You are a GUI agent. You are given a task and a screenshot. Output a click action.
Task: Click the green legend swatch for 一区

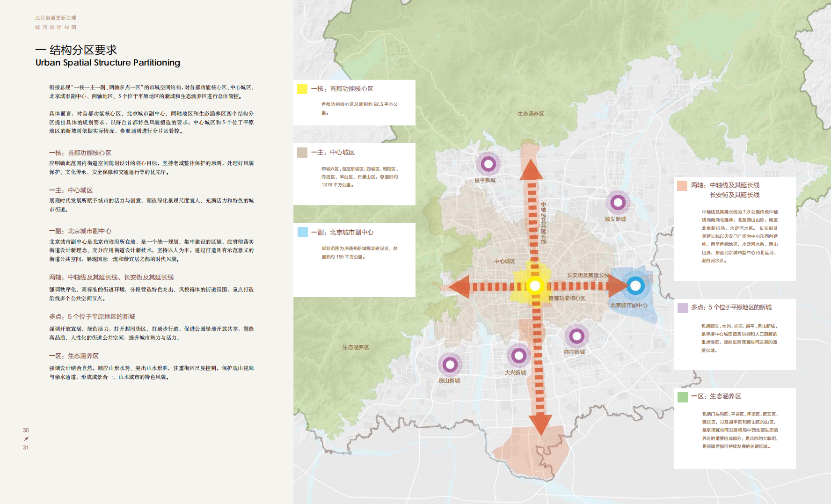(x=682, y=397)
